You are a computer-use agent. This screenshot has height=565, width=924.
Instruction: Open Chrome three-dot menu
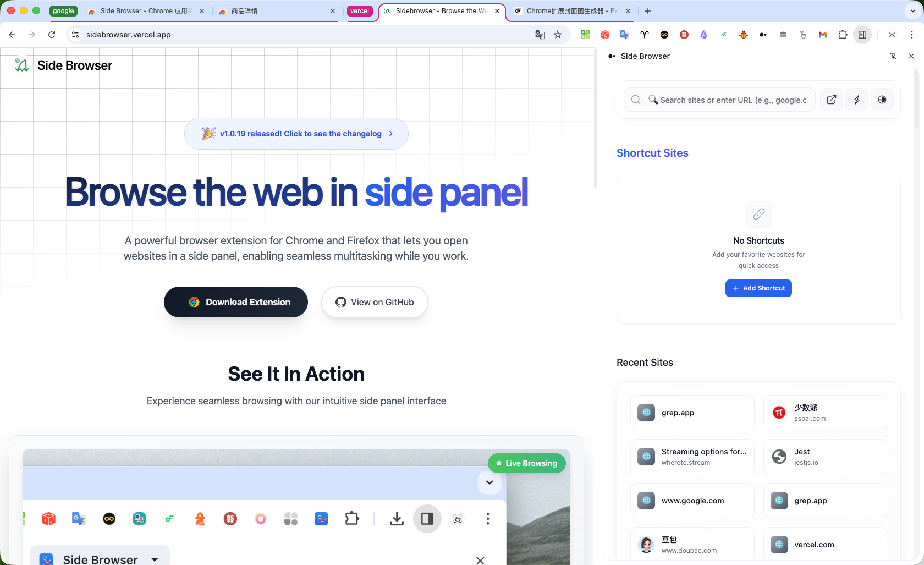coord(912,35)
